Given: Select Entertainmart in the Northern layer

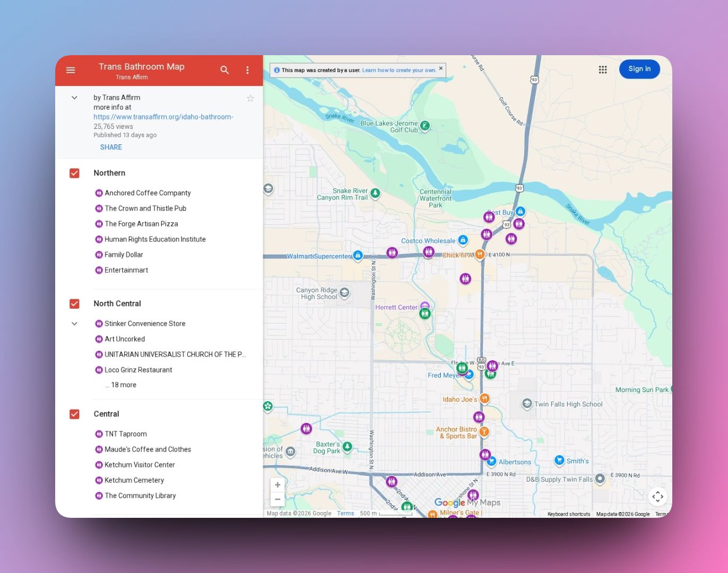Looking at the screenshot, I should (x=121, y=270).
